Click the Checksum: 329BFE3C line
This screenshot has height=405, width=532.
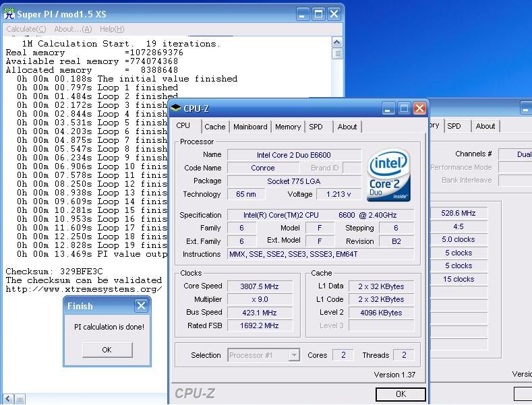click(x=54, y=272)
